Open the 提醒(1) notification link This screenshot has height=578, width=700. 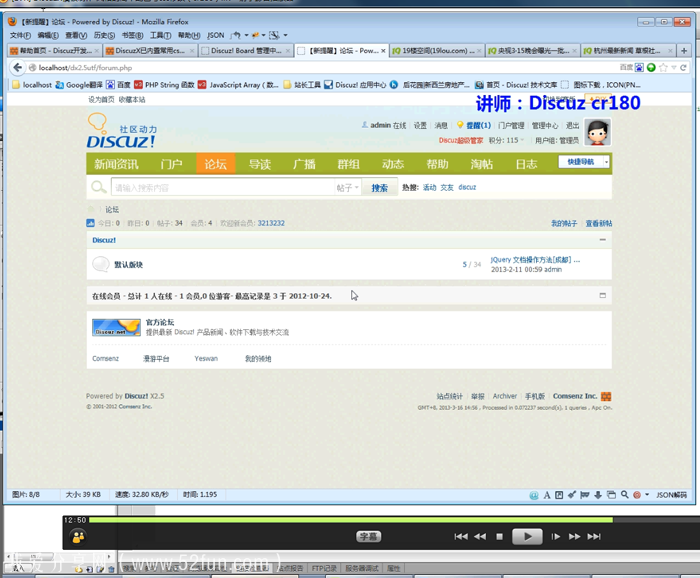coord(479,125)
